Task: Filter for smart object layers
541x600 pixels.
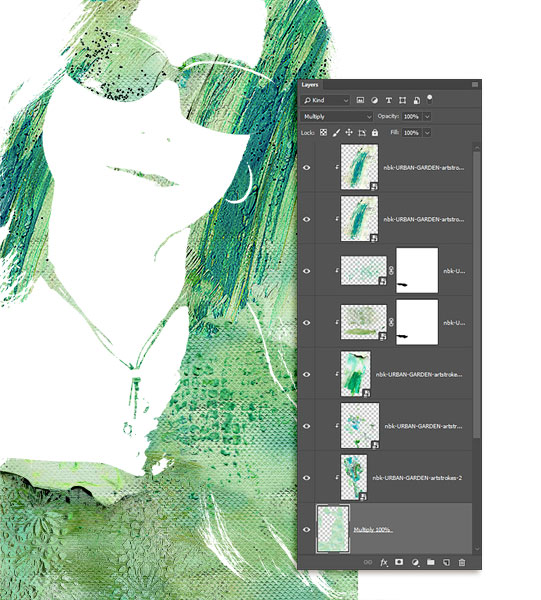Action: 417,100
